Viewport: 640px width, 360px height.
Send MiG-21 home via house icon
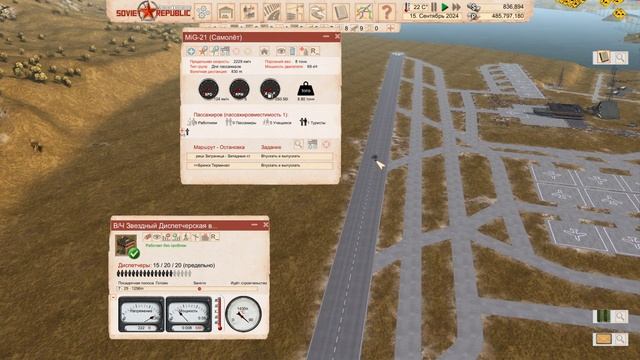tap(264, 51)
